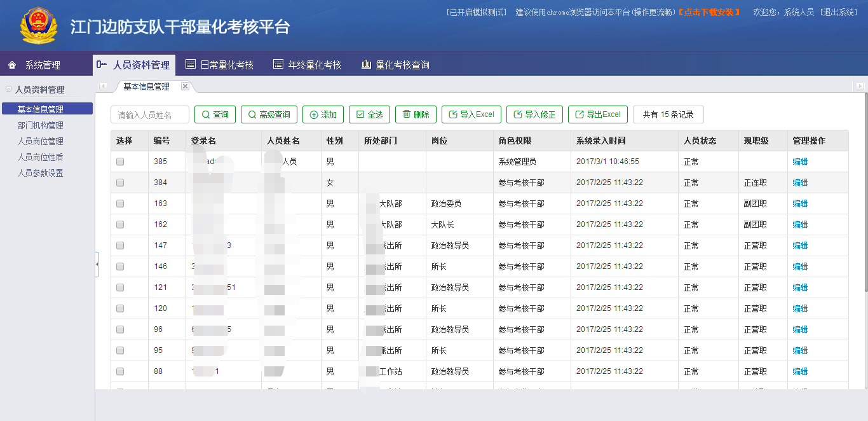The image size is (868, 421).
Task: Select 基本信息管理 in the sidebar
Action: [x=47, y=109]
